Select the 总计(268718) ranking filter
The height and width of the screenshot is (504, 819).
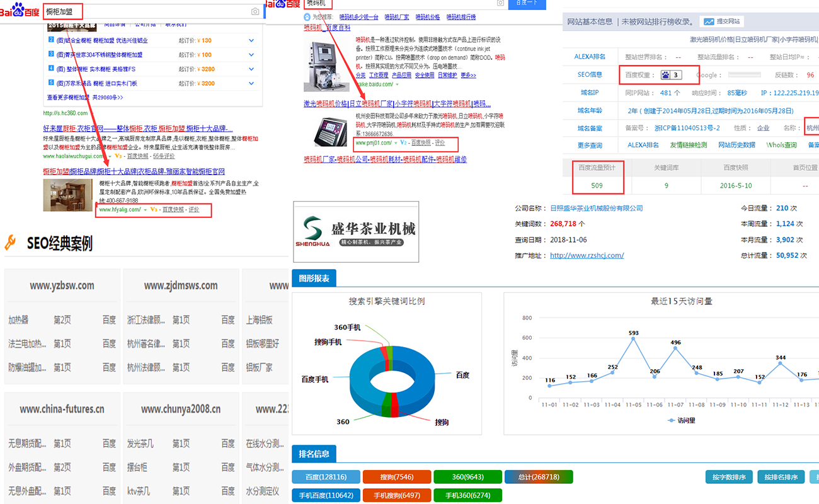click(539, 477)
